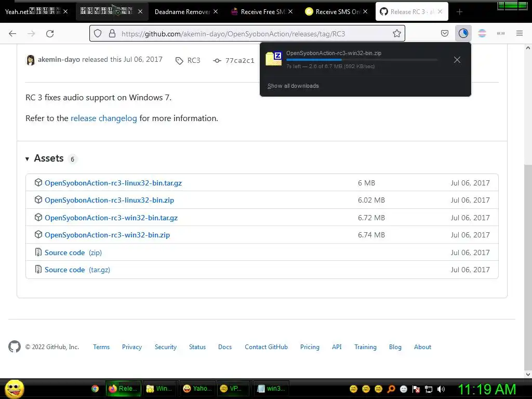The height and width of the screenshot is (399, 532).
Task: Click the 11:19 AM clock
Action: coord(487,390)
